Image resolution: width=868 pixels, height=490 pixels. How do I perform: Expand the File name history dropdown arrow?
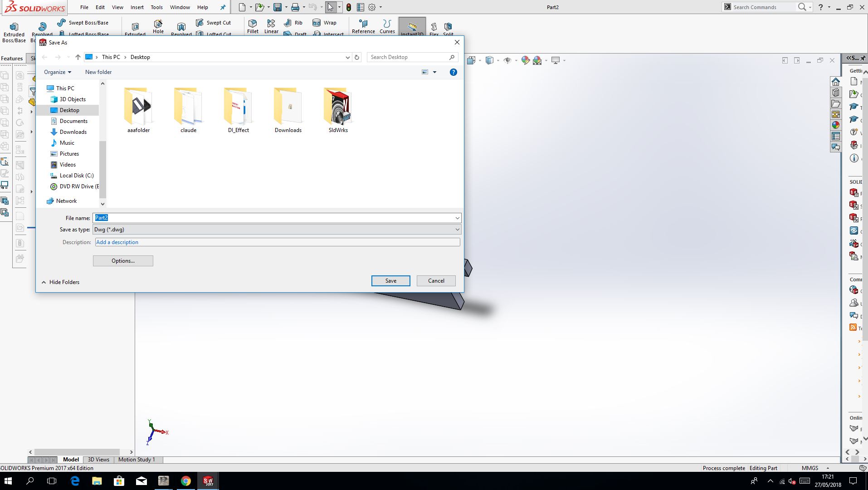(457, 218)
